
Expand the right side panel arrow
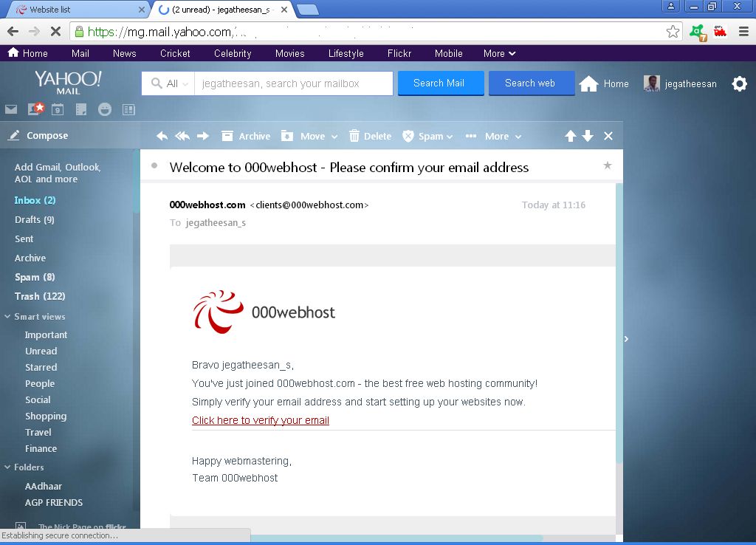click(626, 339)
